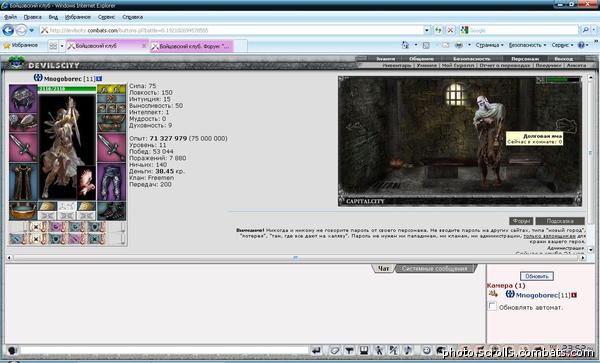Click the Выход game menu item
This screenshot has width=600, height=363.
pos(564,59)
